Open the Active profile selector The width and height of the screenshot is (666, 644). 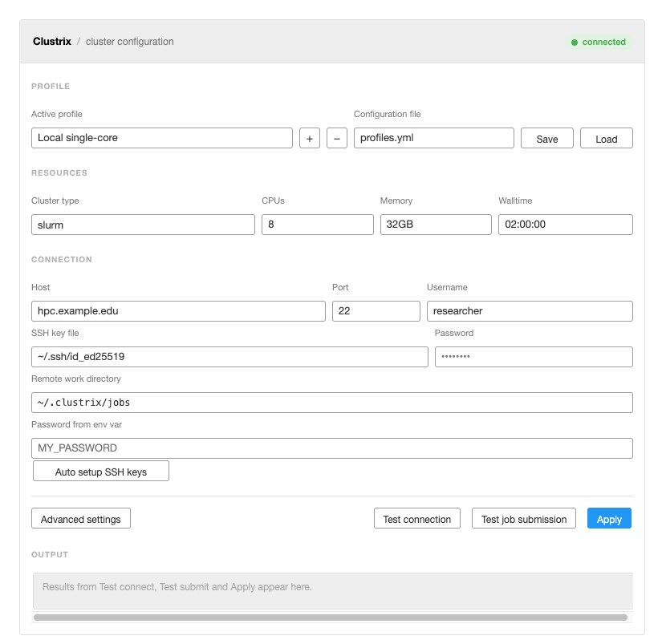pos(162,138)
